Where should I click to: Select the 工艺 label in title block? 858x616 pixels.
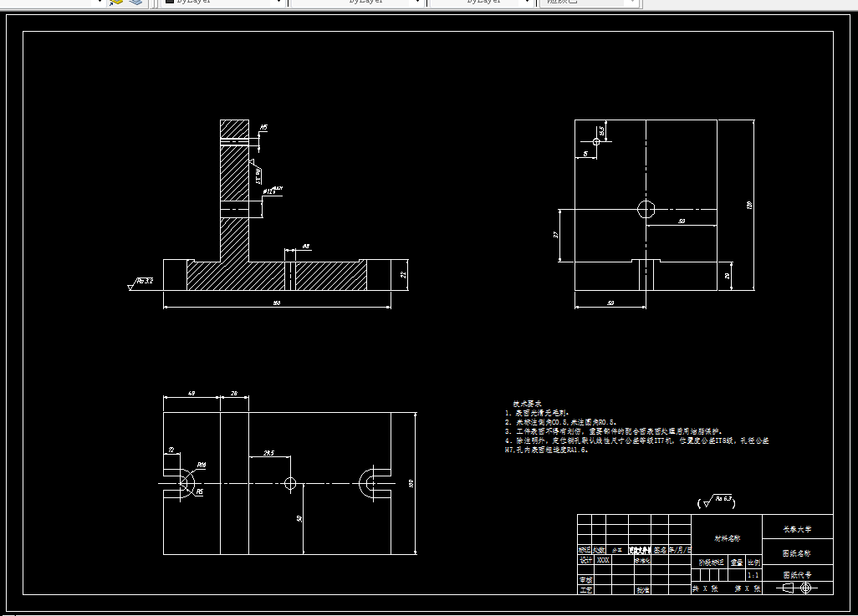[x=585, y=590]
